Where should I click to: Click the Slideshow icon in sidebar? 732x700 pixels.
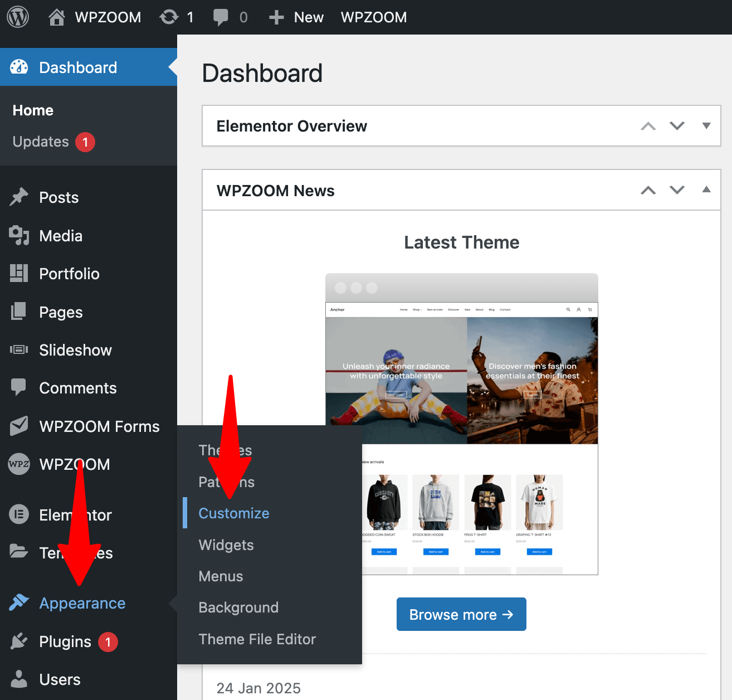[x=19, y=349]
